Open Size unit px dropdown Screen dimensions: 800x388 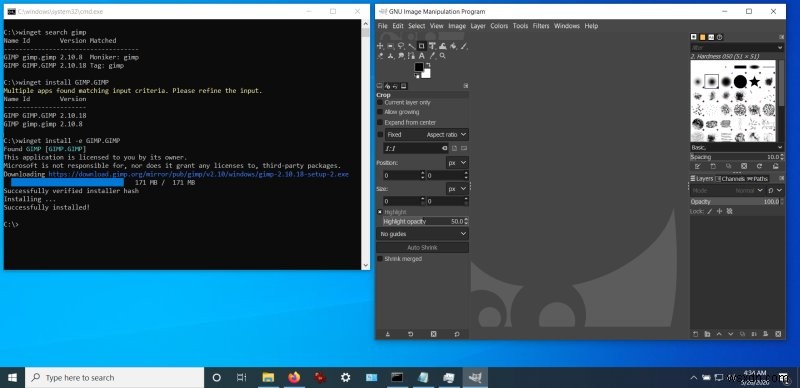click(457, 189)
